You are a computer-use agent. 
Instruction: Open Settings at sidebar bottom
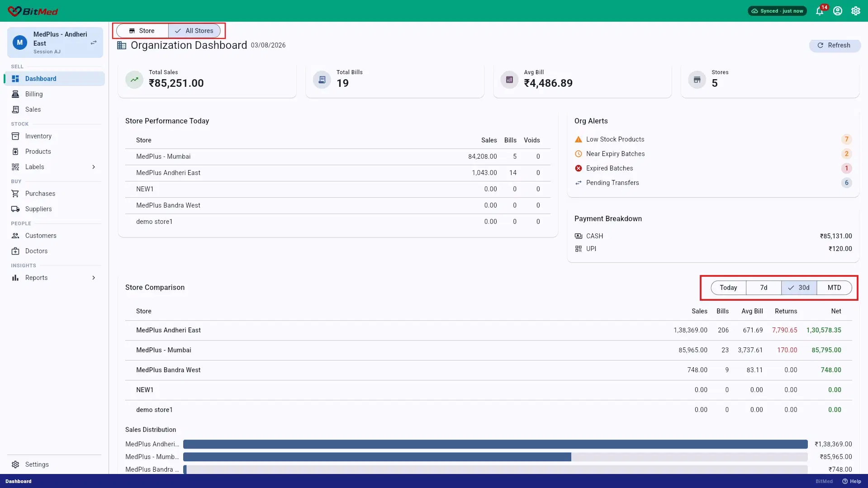click(x=54, y=464)
